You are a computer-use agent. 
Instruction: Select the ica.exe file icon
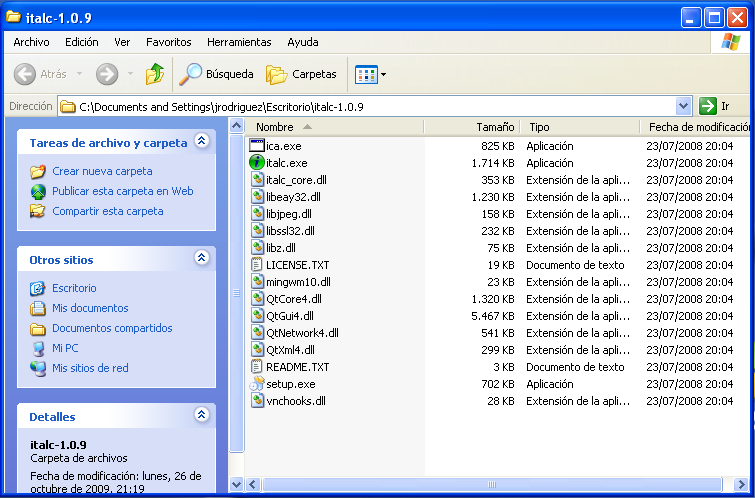pos(256,146)
